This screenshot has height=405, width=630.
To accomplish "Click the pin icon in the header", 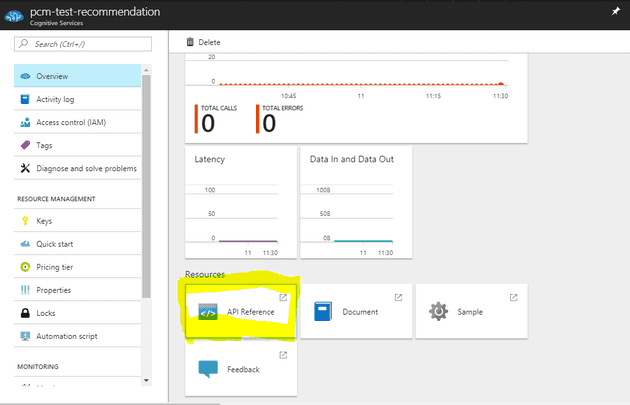I will point(616,11).
